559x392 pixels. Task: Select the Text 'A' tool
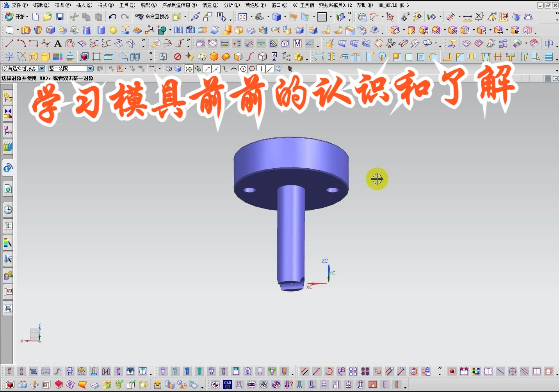coord(58,43)
